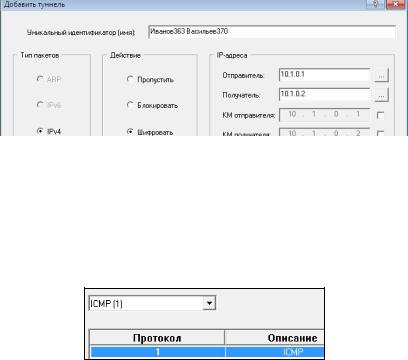Viewport: 408px width, 360px height.
Task: Click the Отправитель IP address field
Action: click(324, 75)
